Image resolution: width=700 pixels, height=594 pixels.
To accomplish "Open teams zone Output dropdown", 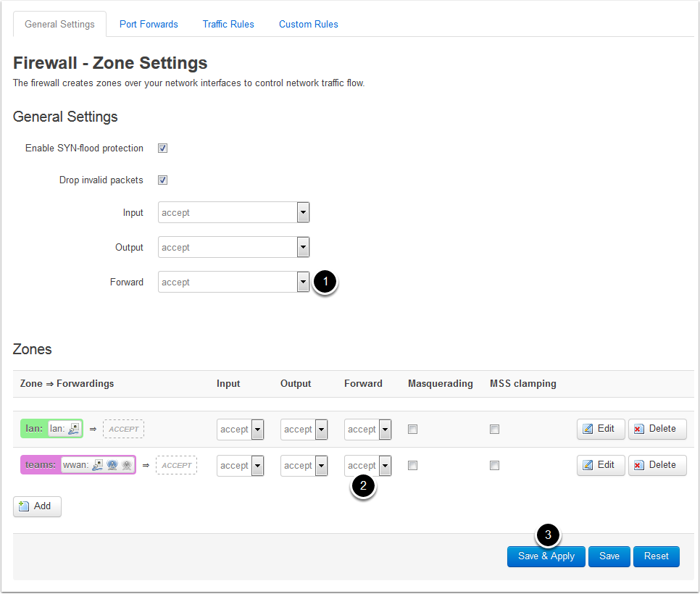I will 304,466.
